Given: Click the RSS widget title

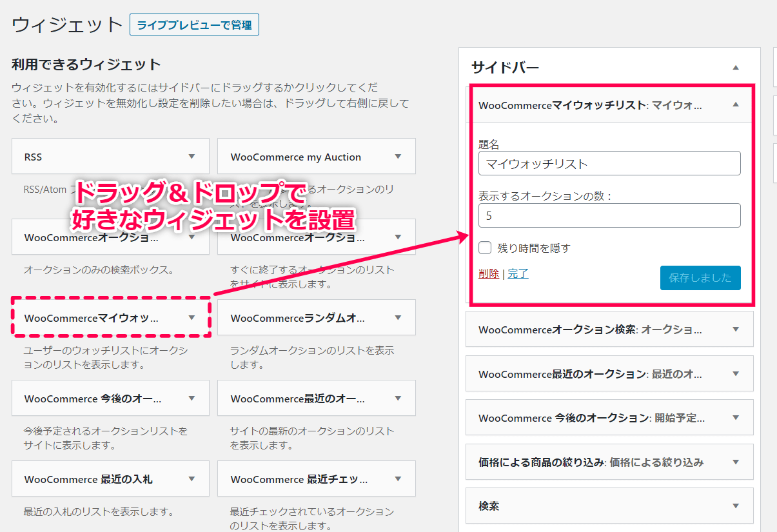Looking at the screenshot, I should coord(33,157).
